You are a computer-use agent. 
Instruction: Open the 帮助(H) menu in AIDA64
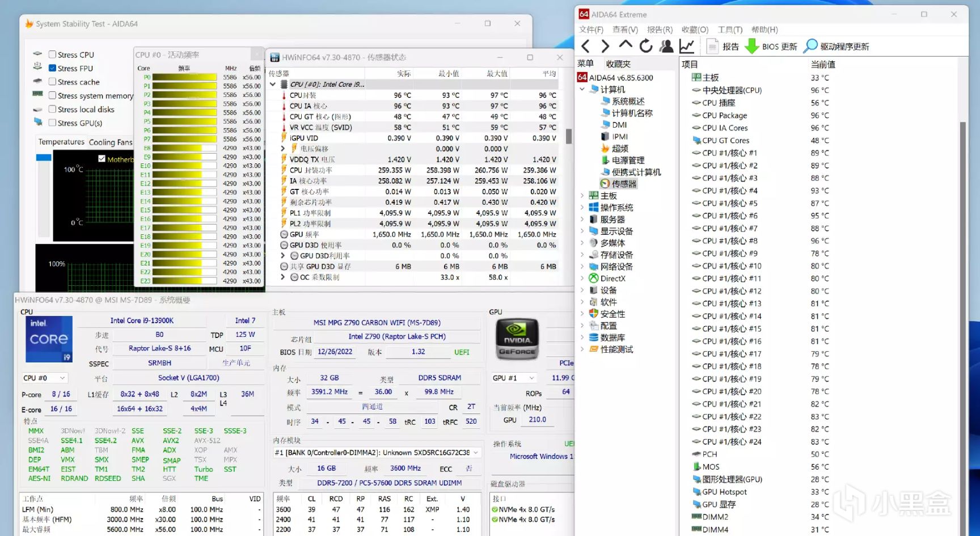(x=764, y=29)
